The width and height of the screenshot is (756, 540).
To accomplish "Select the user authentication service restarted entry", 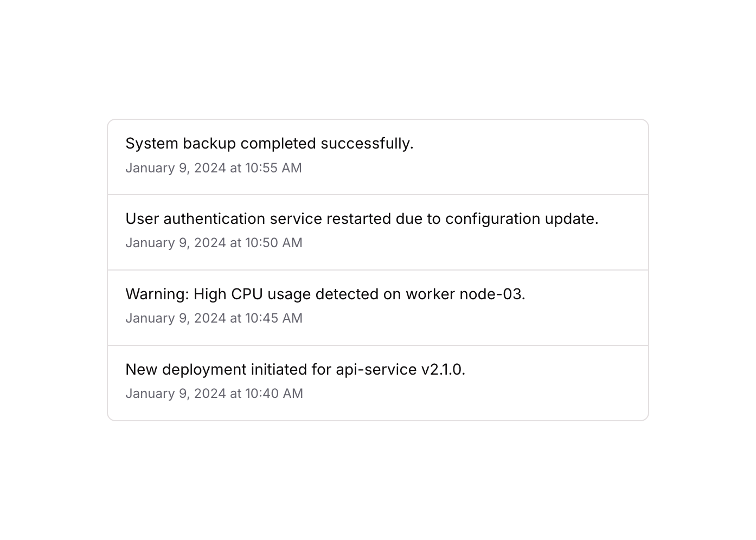I will (362, 219).
